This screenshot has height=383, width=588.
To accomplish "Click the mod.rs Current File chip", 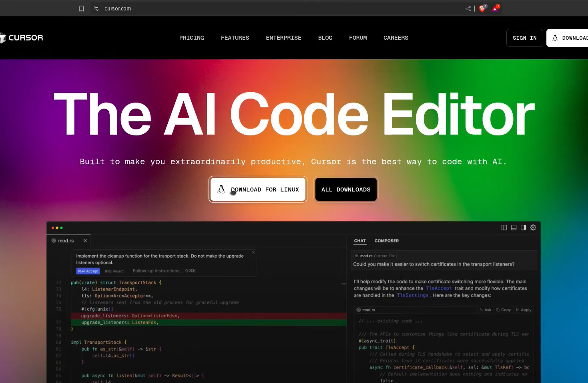I will [375, 256].
